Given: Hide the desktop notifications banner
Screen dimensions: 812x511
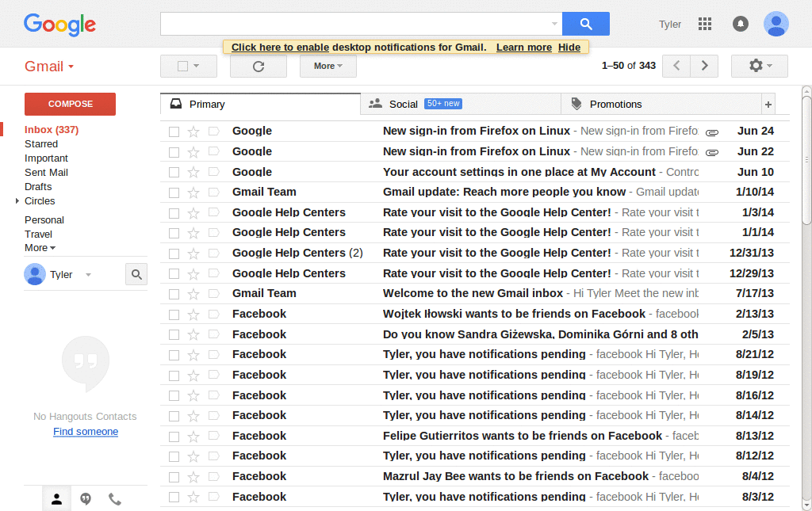Looking at the screenshot, I should 569,47.
